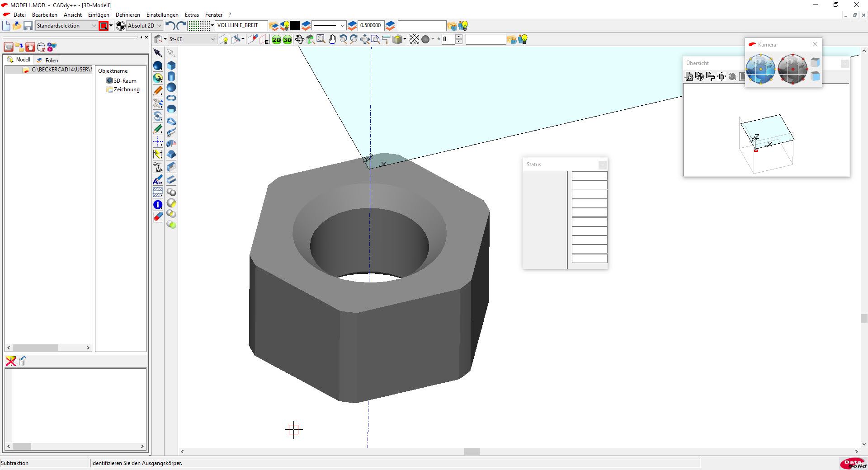868x470 pixels.
Task: Click the text annotation tool Ab
Action: [x=157, y=180]
